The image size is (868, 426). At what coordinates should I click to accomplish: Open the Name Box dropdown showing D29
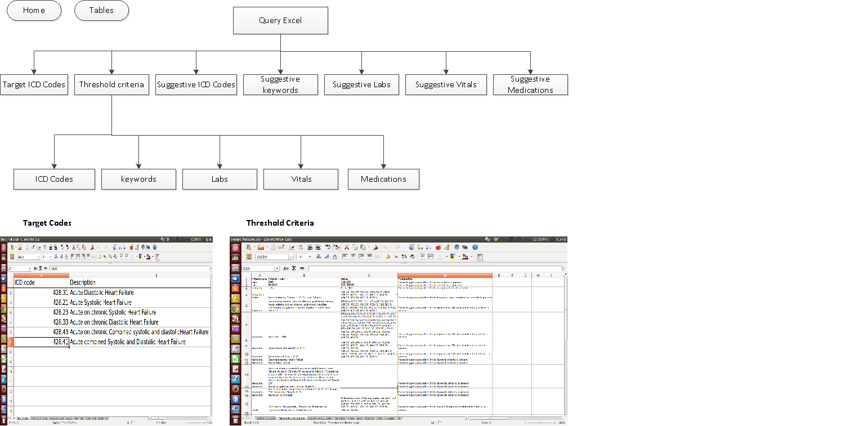pyautogui.click(x=277, y=268)
